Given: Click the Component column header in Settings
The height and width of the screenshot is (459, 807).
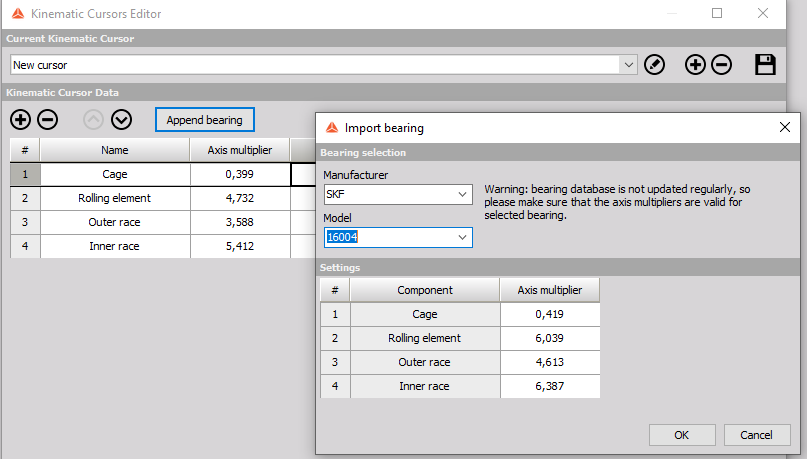Looking at the screenshot, I should point(425,290).
